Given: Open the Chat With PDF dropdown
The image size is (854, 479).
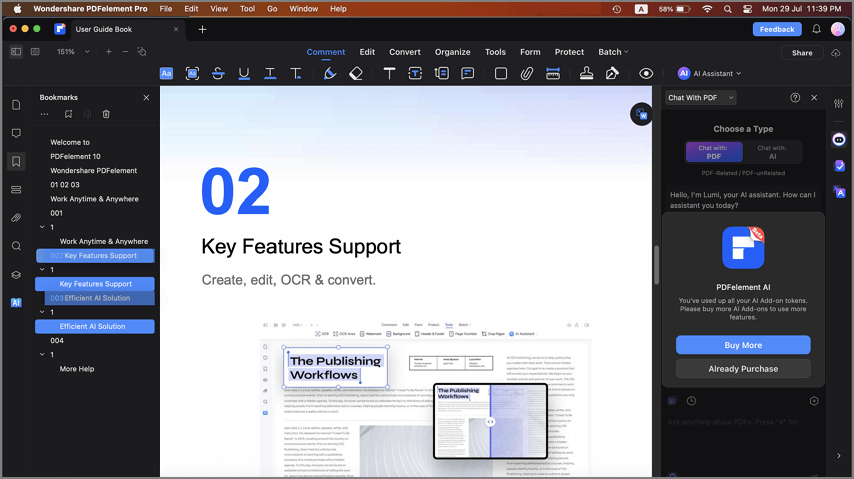Looking at the screenshot, I should [700, 98].
